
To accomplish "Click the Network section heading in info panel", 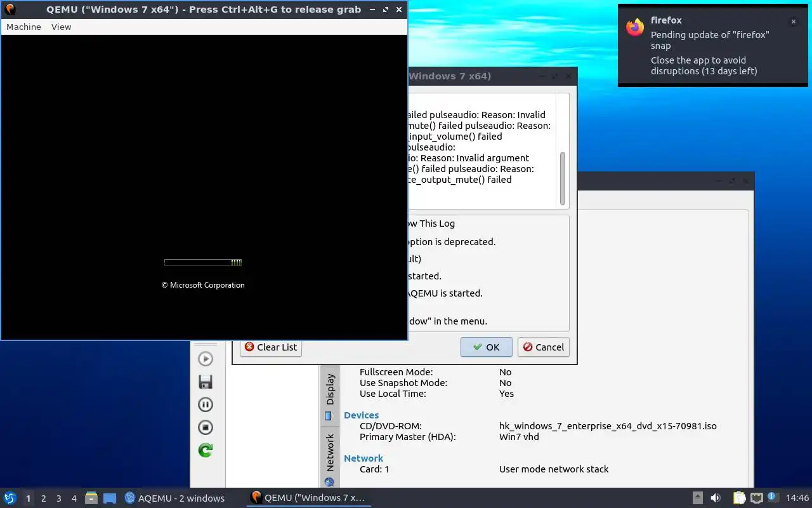I will tap(363, 458).
